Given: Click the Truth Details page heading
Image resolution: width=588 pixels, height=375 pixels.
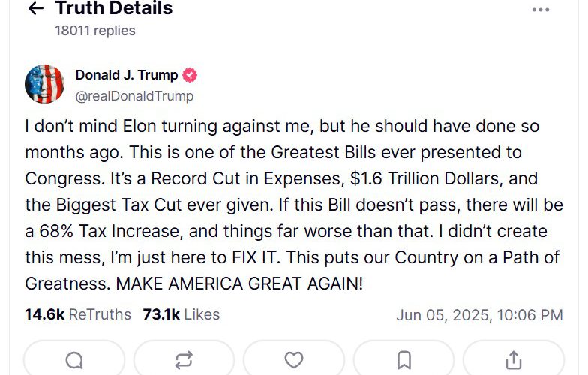Looking at the screenshot, I should coord(114,7).
